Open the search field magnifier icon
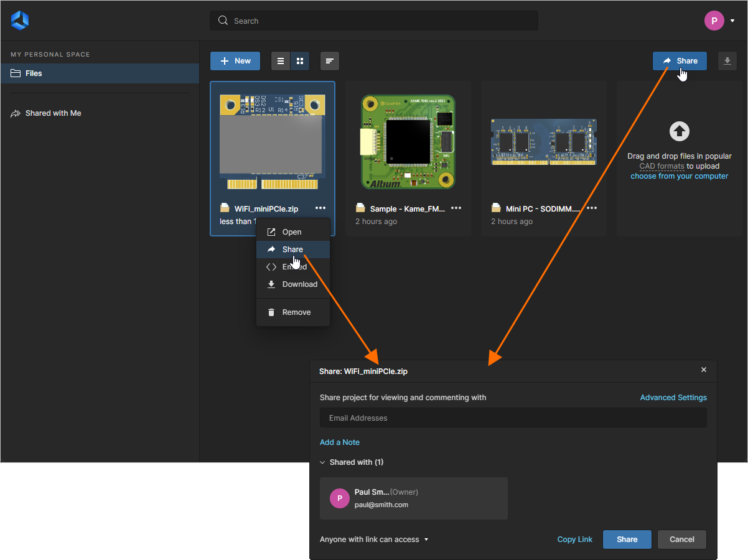 pos(222,20)
